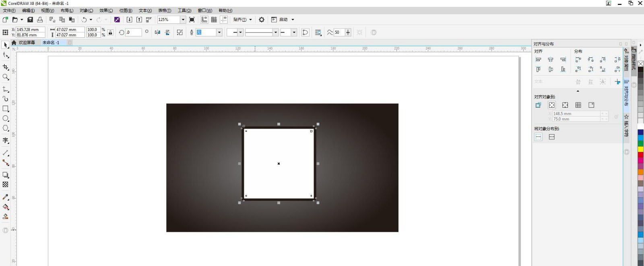Screen dimensions: 644x266
Task: Select the Zoom magnifier tool
Action: pos(6,77)
